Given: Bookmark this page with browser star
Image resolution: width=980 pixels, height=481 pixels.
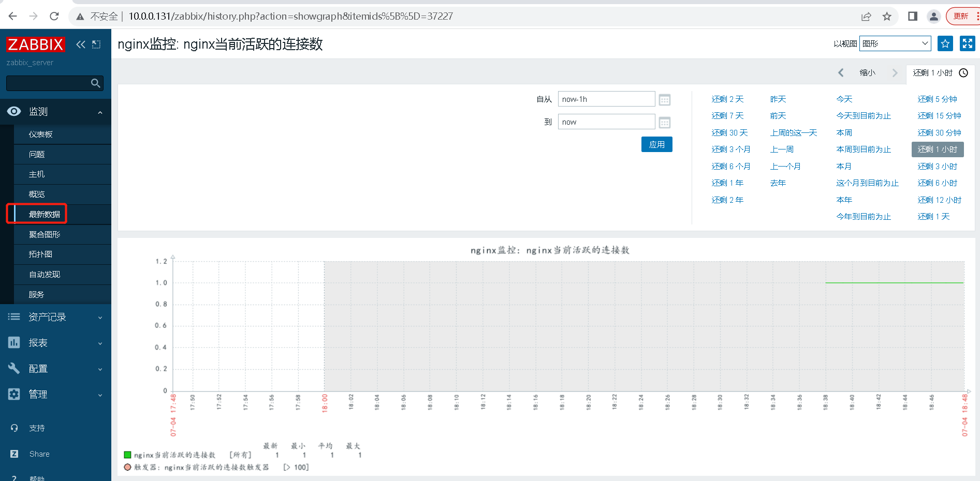Looking at the screenshot, I should point(887,17).
